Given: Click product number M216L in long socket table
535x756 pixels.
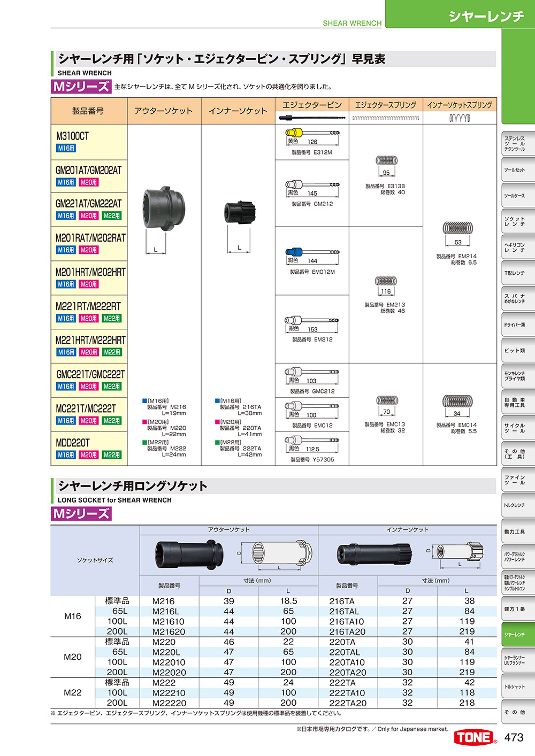Looking at the screenshot, I should (166, 611).
